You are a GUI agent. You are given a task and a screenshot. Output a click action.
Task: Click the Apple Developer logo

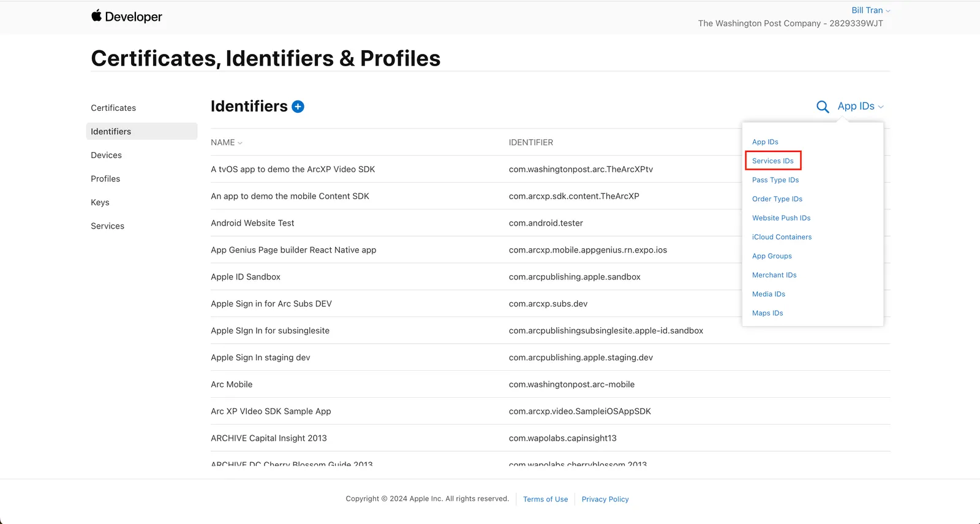(x=127, y=17)
